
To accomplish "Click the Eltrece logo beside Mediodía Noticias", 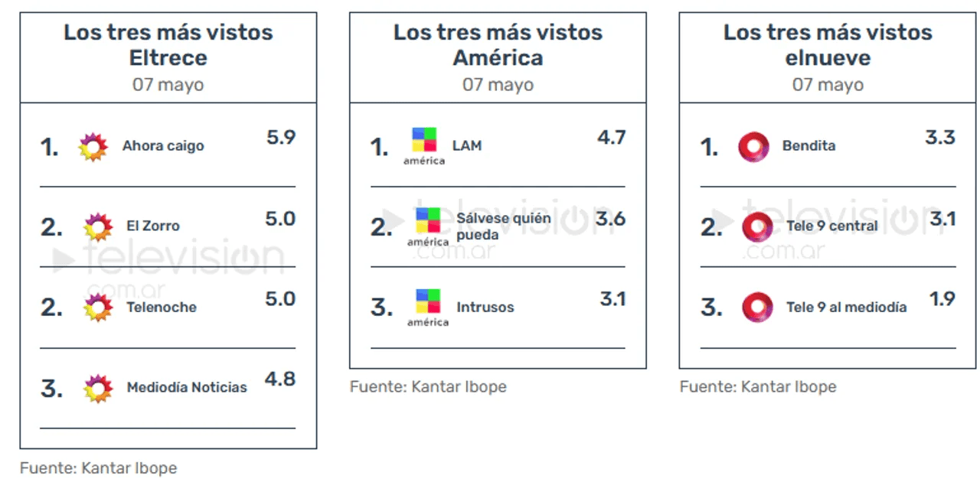I will 98,388.
